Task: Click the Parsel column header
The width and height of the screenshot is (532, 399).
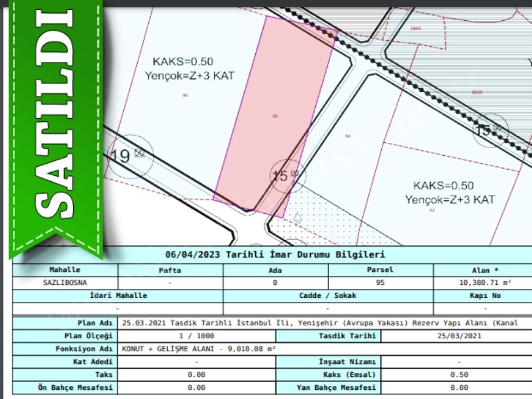Action: tap(380, 270)
